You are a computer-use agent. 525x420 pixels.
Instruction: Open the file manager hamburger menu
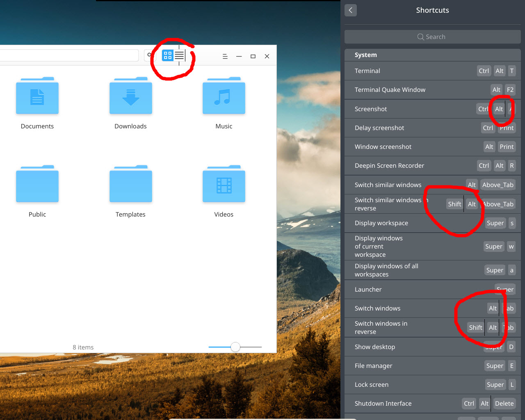pyautogui.click(x=225, y=57)
